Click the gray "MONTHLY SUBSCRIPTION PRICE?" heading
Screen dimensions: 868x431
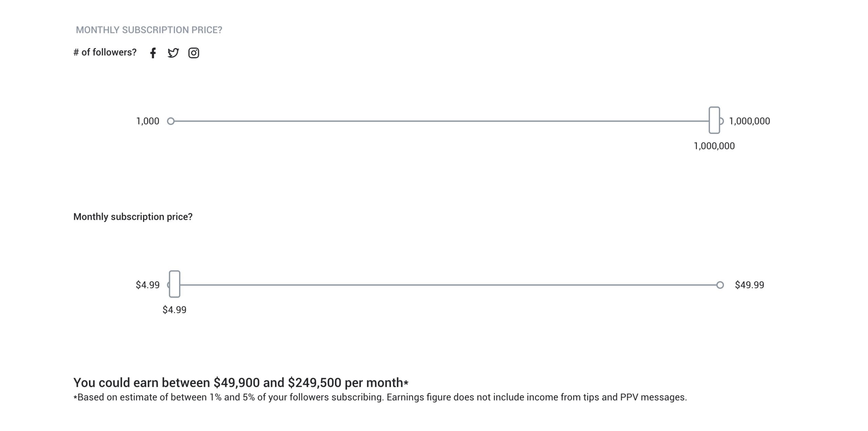pos(149,30)
